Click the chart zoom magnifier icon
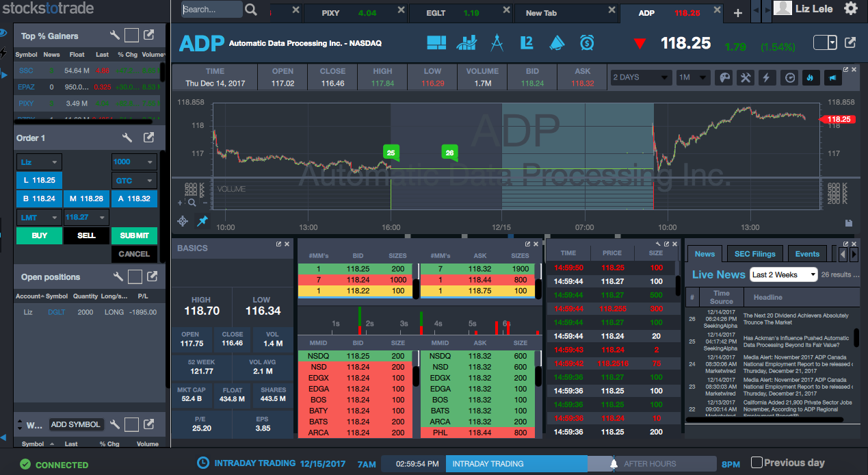 [x=192, y=203]
